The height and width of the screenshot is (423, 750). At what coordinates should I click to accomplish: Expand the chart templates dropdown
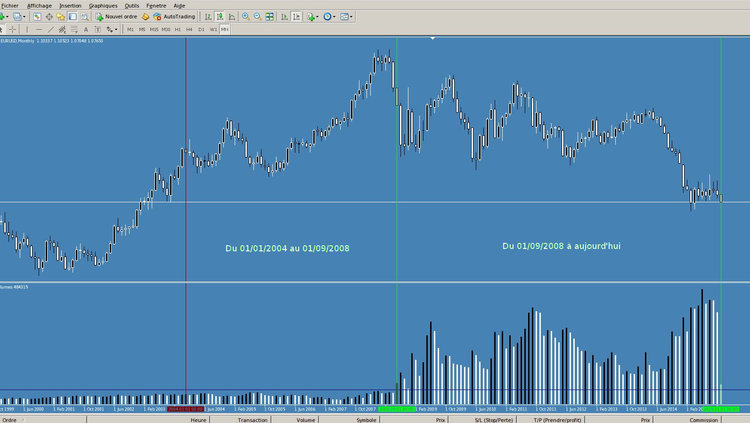(353, 17)
